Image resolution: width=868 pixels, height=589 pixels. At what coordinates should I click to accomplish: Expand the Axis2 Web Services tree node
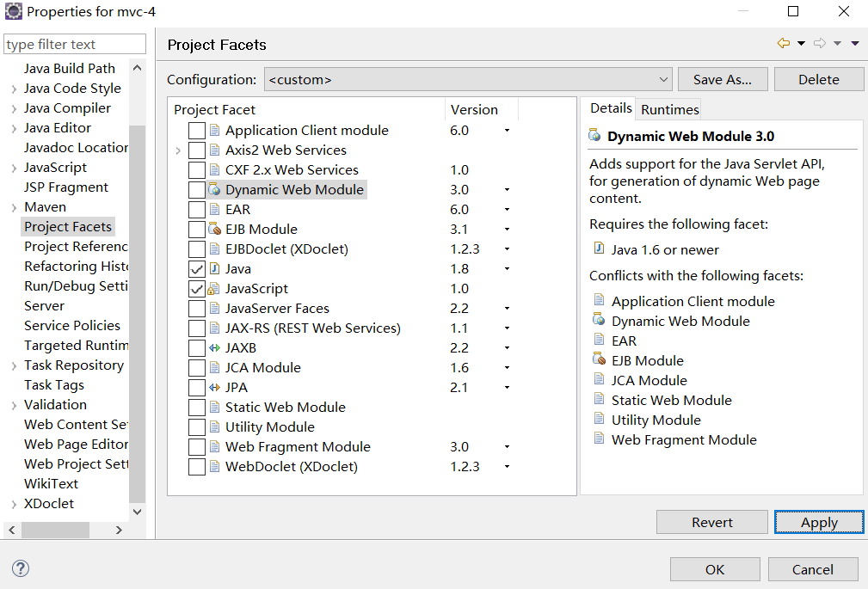click(178, 150)
